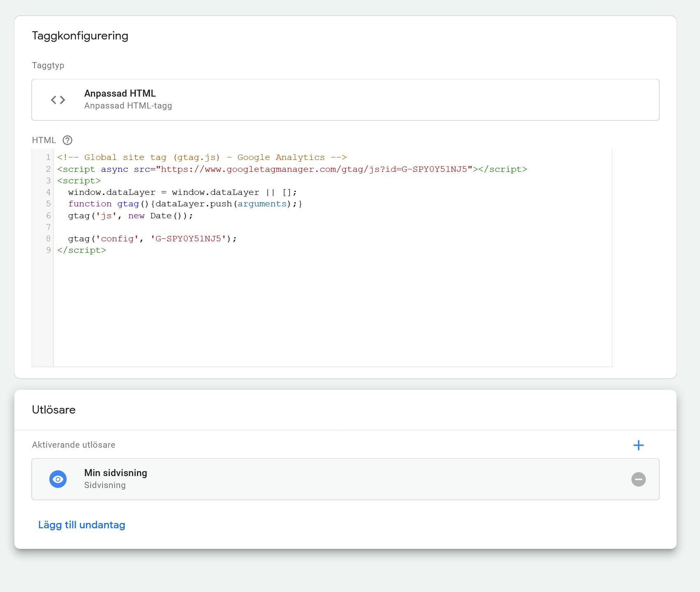The width and height of the screenshot is (700, 592).
Task: Click the opening <script> tag on line 3
Action: (79, 180)
